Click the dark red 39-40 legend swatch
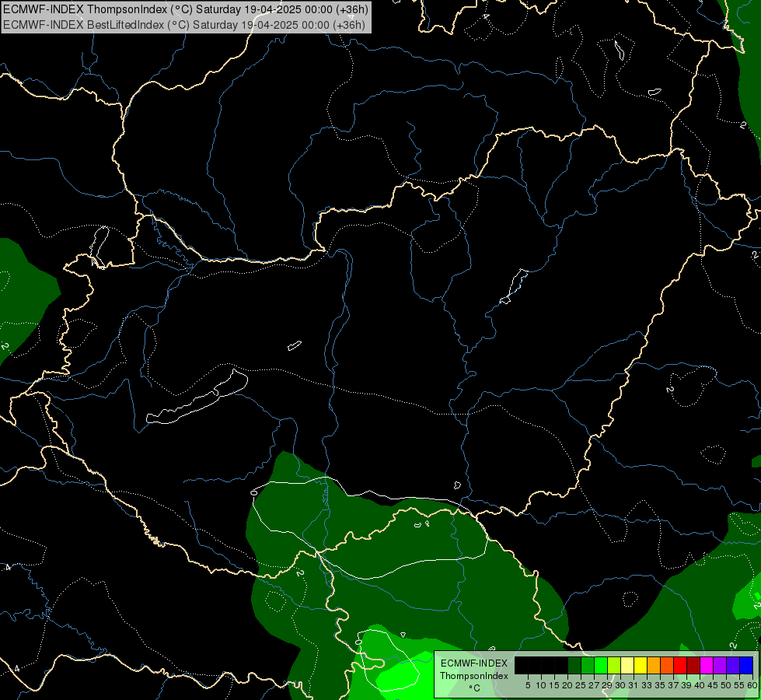Screen dimensions: 761x700 [693, 665]
